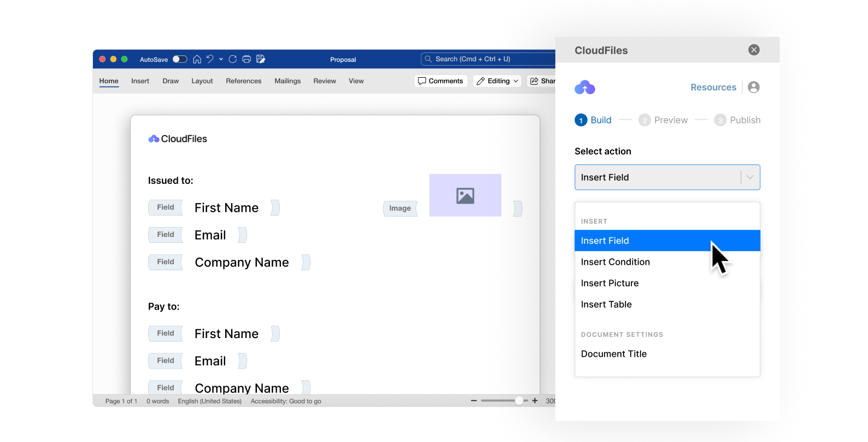Open the Mailings tab
Viewport: 868px width, 442px height.
tap(288, 81)
